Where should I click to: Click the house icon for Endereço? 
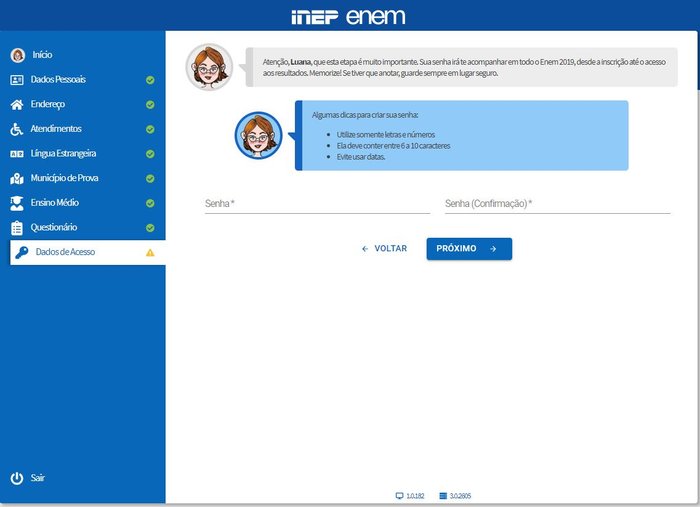[x=17, y=104]
